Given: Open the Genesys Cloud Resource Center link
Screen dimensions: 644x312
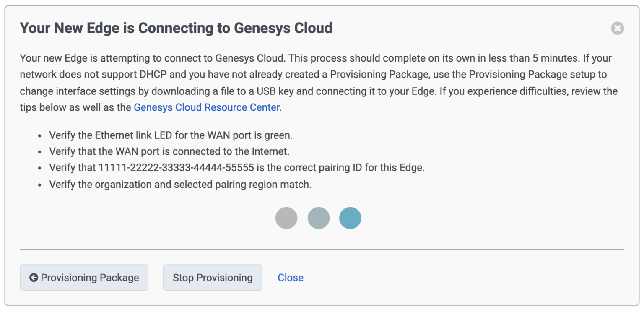Looking at the screenshot, I should tap(206, 107).
